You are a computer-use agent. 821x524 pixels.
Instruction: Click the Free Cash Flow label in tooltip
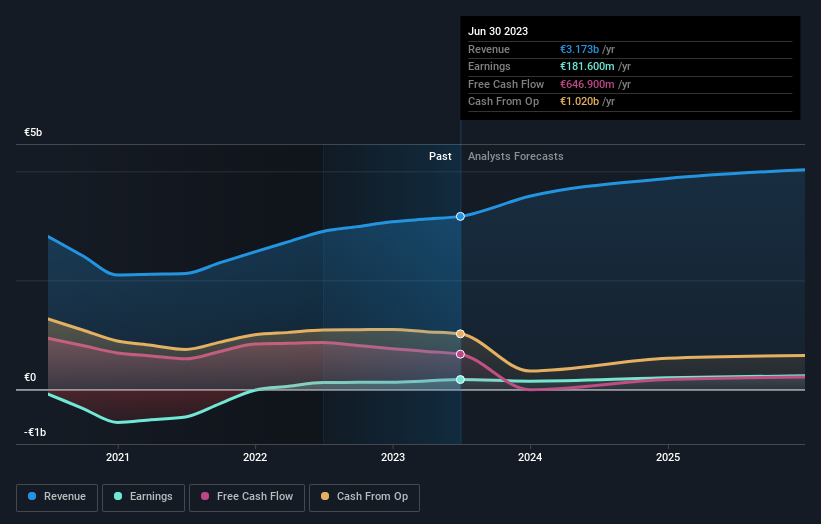click(506, 84)
